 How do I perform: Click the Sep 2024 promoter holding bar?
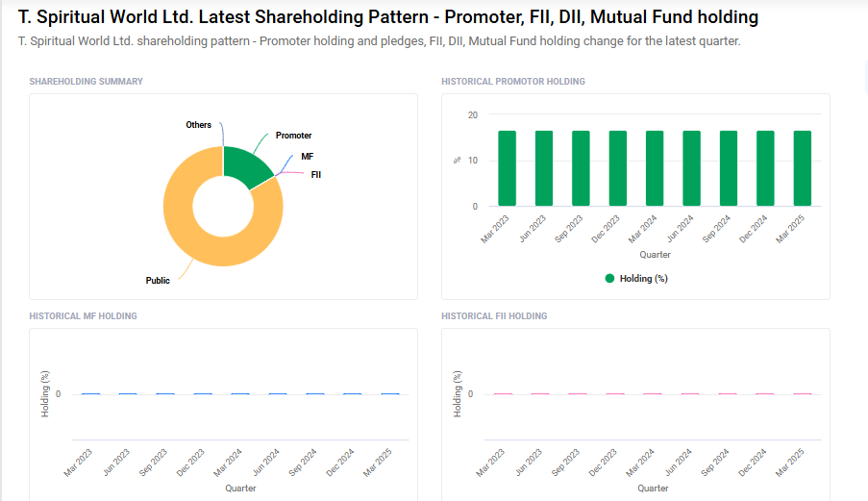click(729, 168)
